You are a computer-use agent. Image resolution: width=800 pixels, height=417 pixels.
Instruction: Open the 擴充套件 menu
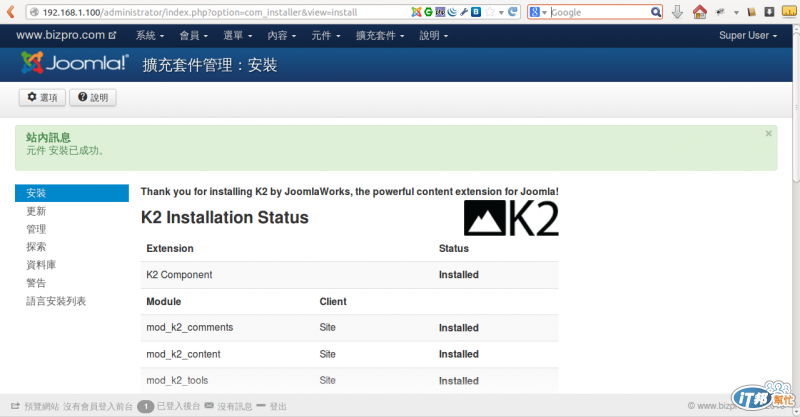coord(380,35)
